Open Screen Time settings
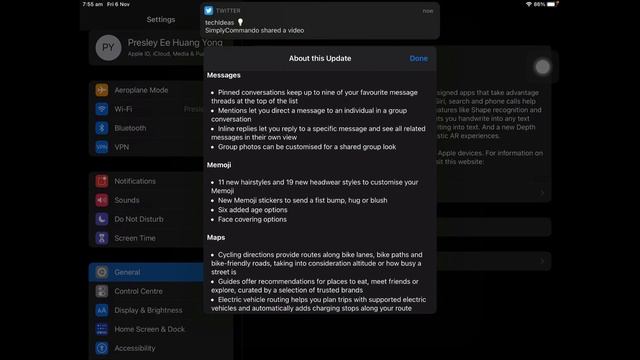The height and width of the screenshot is (360, 640). (147, 238)
